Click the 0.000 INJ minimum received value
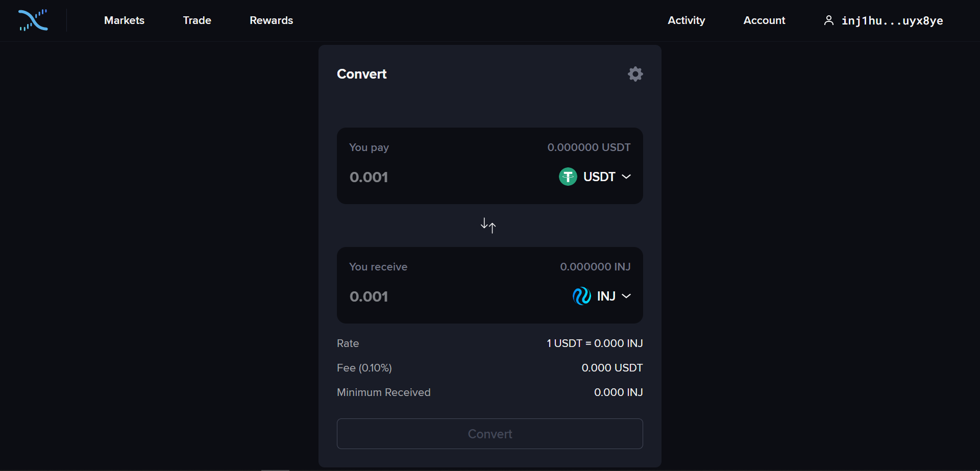The height and width of the screenshot is (471, 980). (x=618, y=392)
